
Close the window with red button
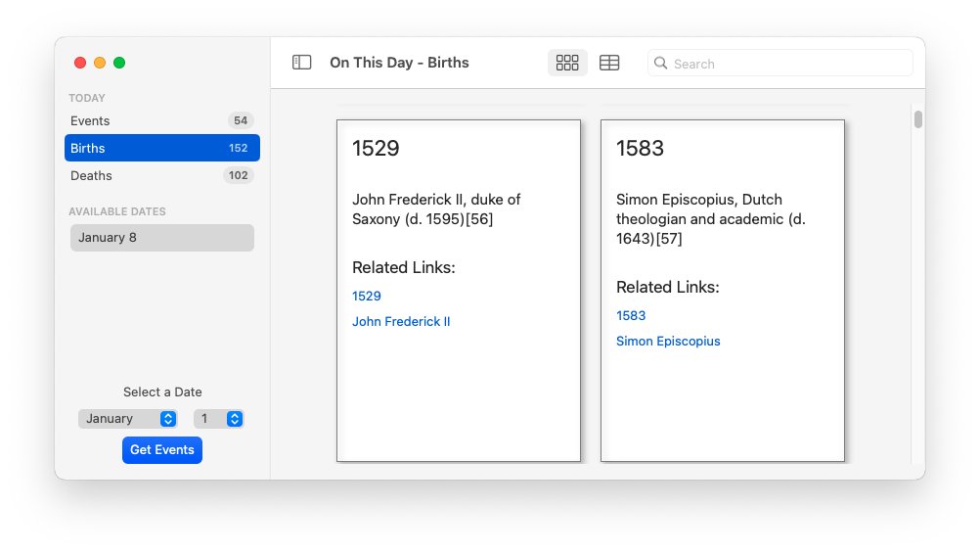(x=80, y=63)
